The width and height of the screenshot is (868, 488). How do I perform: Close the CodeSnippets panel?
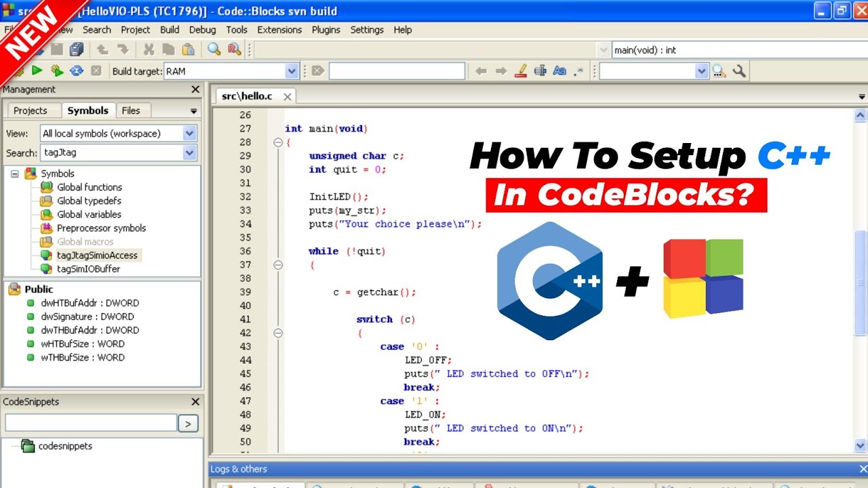pyautogui.click(x=195, y=402)
